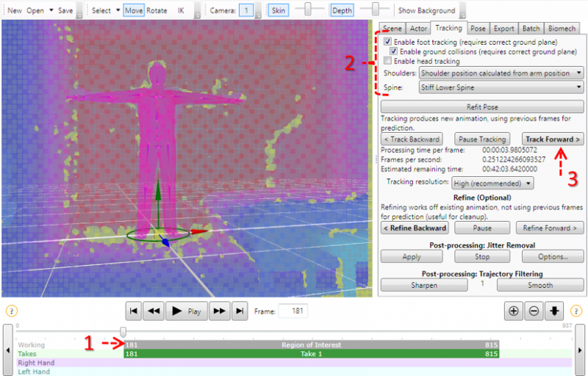This screenshot has height=376, width=588.
Task: Switch to the Export tab
Action: [x=503, y=29]
